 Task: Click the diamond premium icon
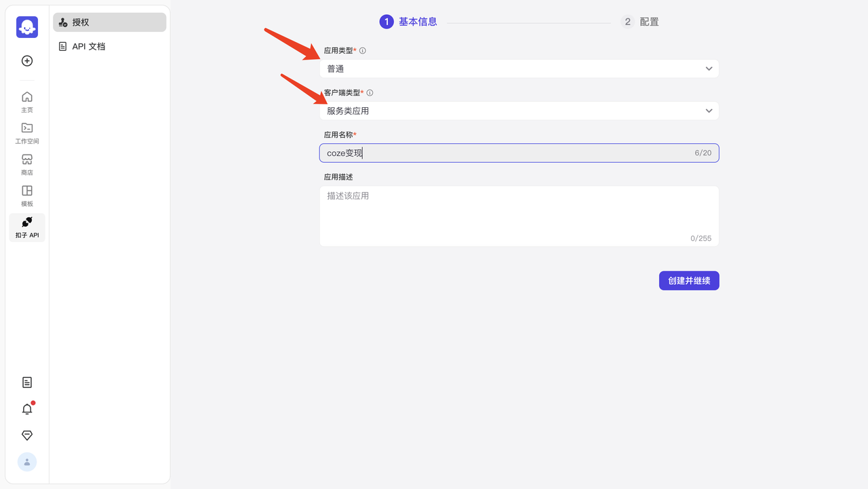27,435
